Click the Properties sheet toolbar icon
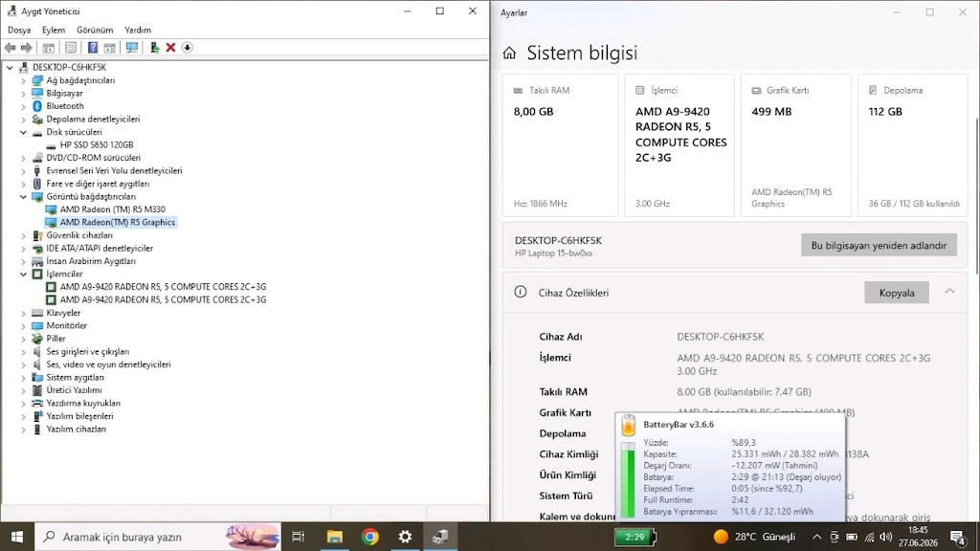Image resolution: width=980 pixels, height=551 pixels. click(x=71, y=48)
